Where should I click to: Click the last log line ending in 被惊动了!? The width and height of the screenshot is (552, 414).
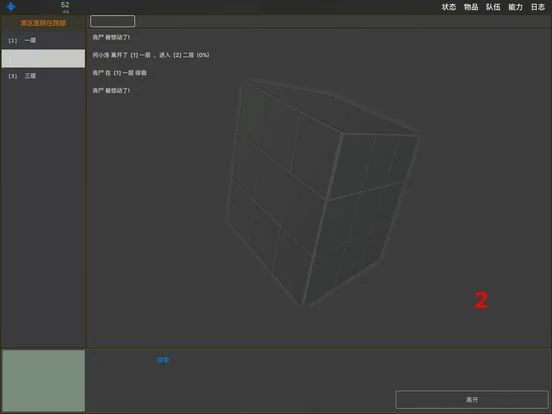pyautogui.click(x=111, y=91)
